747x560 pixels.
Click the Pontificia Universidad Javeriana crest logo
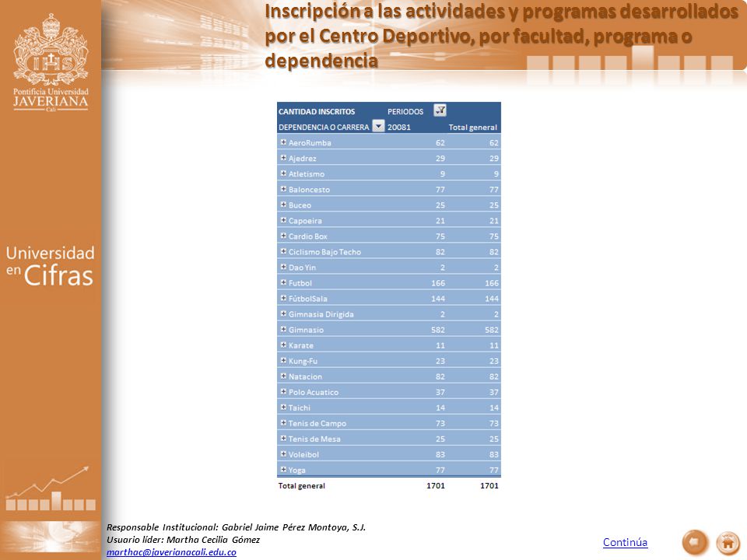[51, 63]
